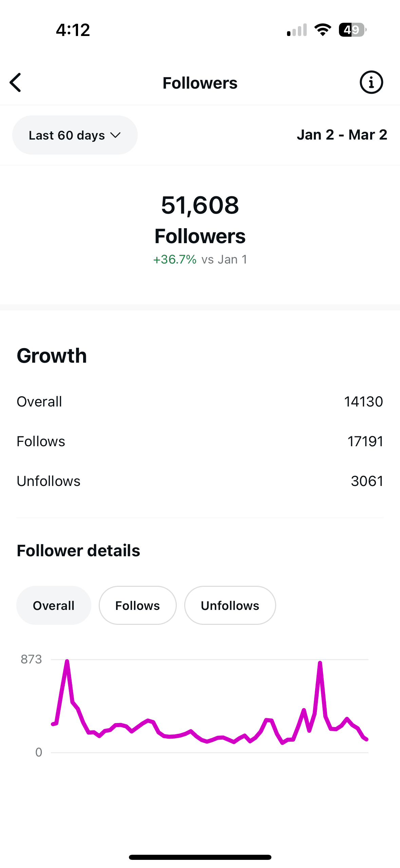The width and height of the screenshot is (400, 868).
Task: Tap the Unfollows row showing 3061
Action: pos(200,481)
